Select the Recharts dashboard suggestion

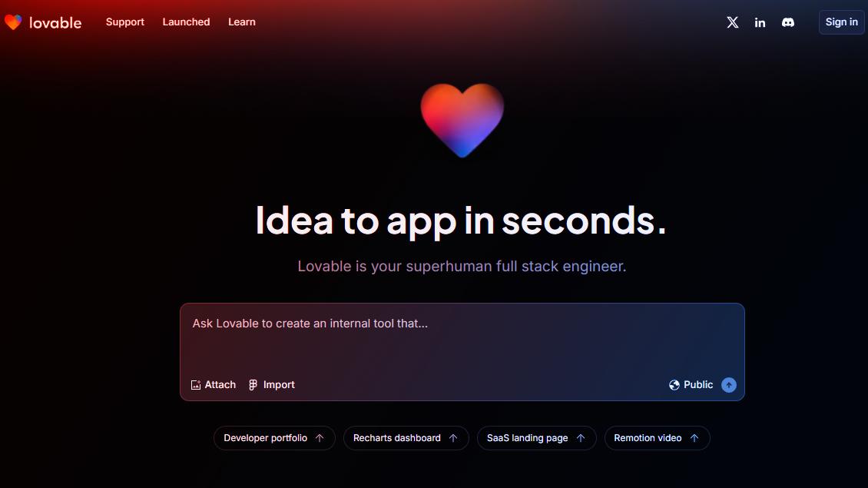(406, 438)
